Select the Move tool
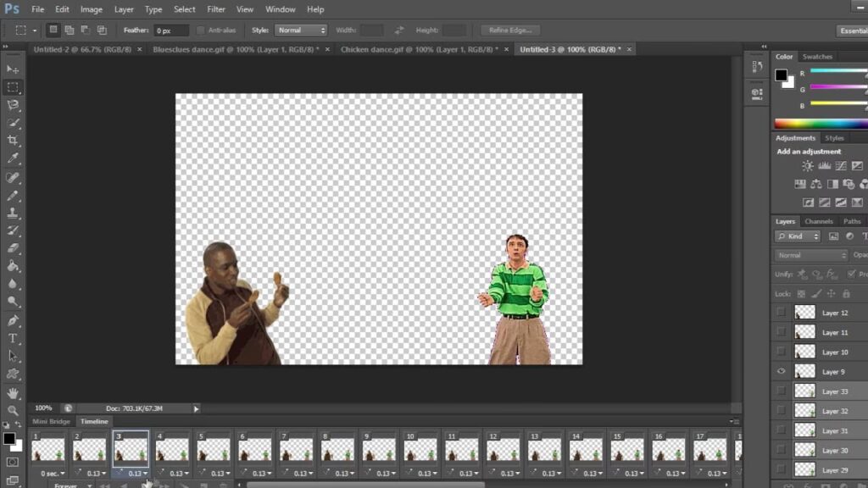The width and height of the screenshot is (868, 488). (13, 69)
